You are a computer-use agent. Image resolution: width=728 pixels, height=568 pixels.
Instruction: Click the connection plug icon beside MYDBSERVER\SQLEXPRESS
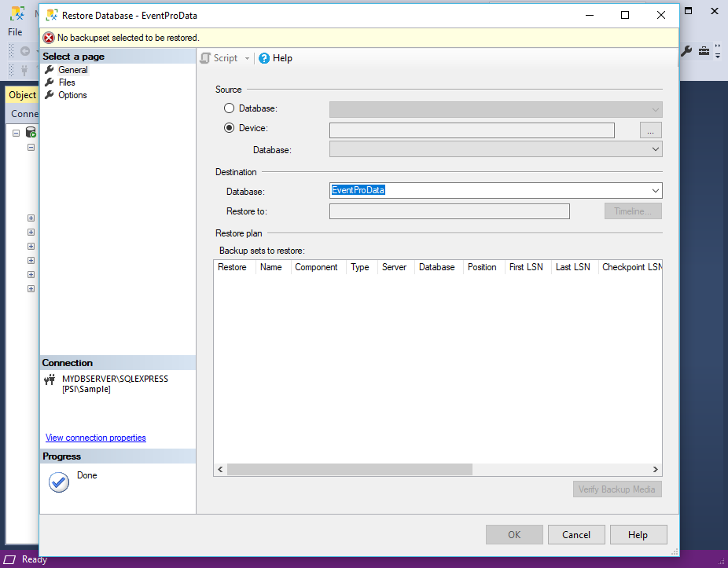click(50, 380)
